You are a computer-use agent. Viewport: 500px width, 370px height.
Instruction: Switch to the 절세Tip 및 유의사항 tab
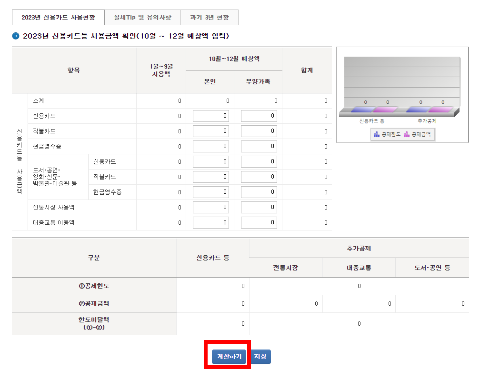click(x=142, y=17)
